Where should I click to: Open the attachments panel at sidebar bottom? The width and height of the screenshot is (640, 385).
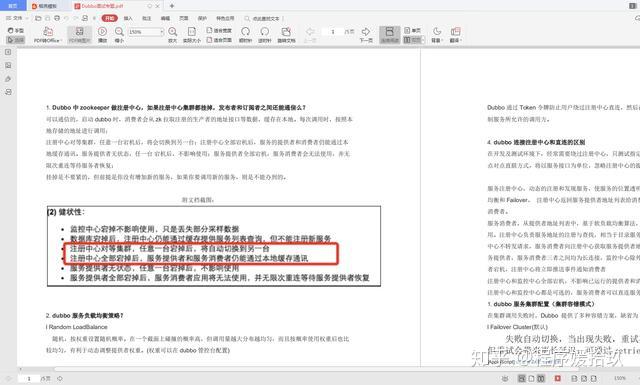8,92
